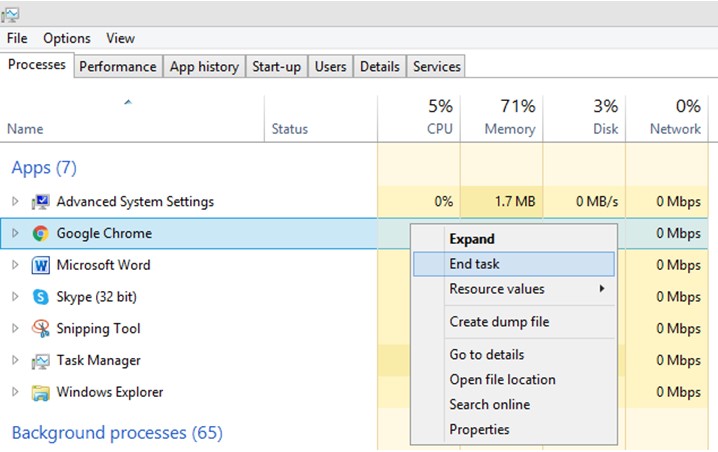Click the 0 MB/s disk value
The width and height of the screenshot is (718, 452).
coord(597,201)
